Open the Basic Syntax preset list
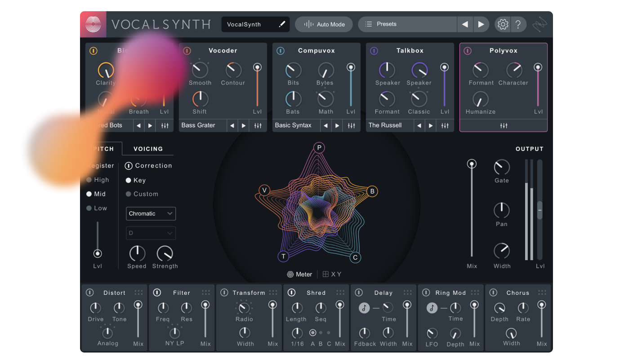Screen dimensions: 633x364 [x=296, y=125]
